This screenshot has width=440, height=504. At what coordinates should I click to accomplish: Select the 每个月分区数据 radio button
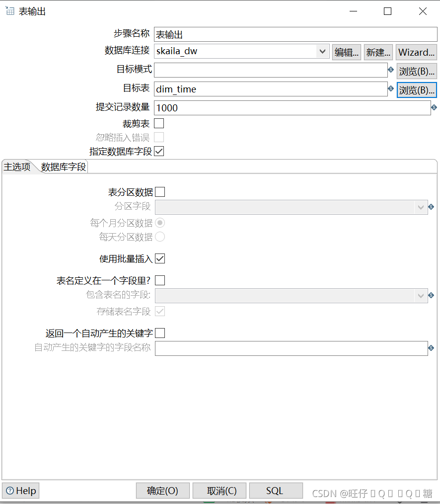[160, 223]
